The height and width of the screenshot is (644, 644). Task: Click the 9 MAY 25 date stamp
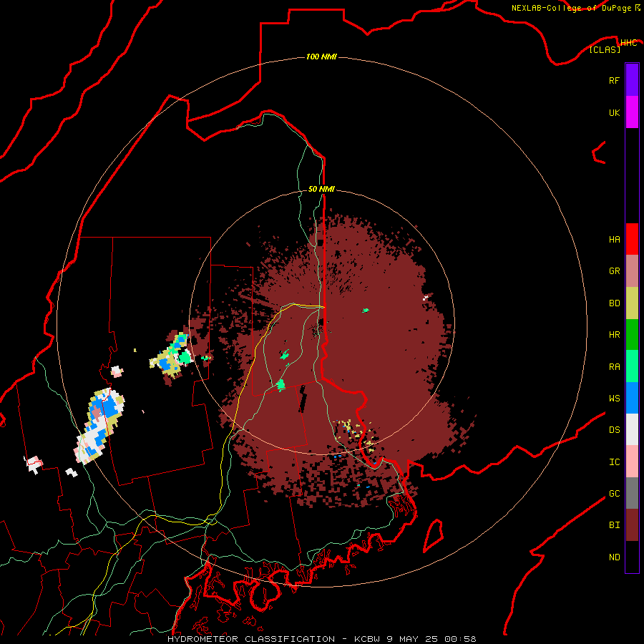pos(412,639)
